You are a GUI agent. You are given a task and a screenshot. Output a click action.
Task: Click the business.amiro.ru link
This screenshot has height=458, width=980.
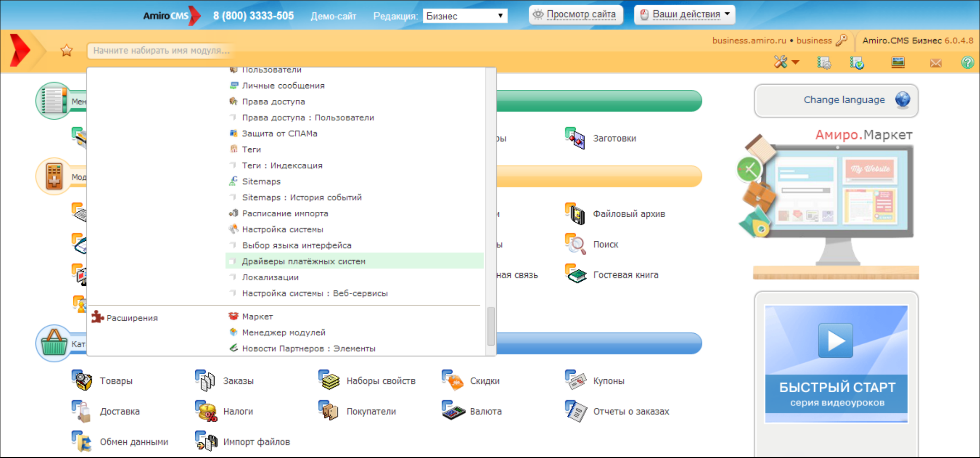coord(749,41)
